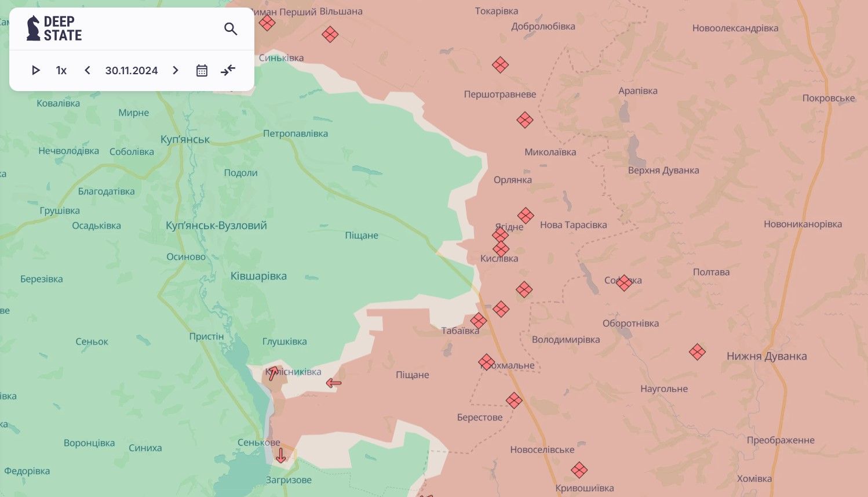Click the unit marker near Кривошиївка
This screenshot has height=497, width=868.
click(579, 470)
